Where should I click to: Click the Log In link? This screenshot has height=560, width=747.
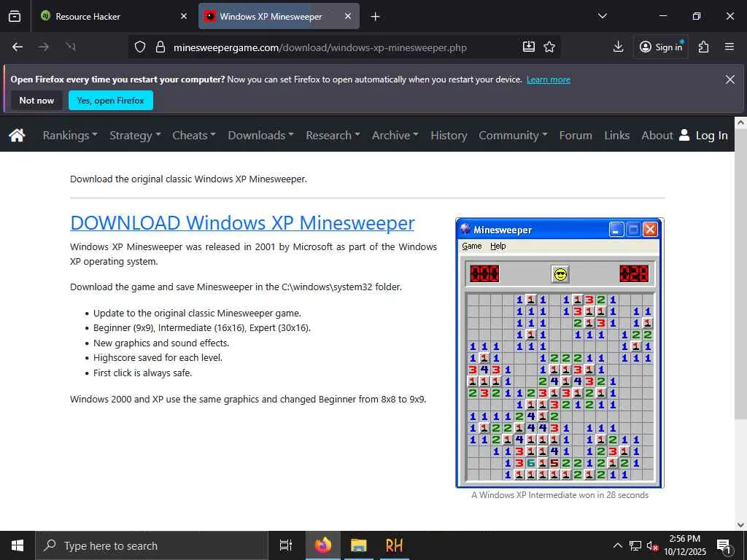coord(711,135)
